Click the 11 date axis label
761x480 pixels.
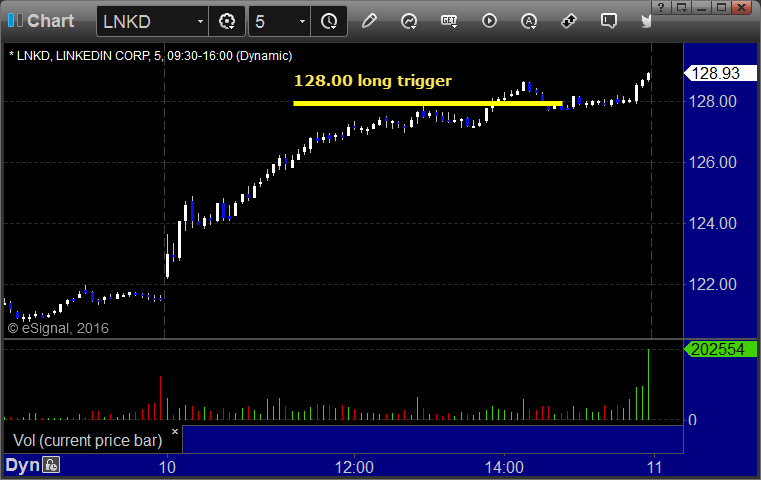tap(654, 467)
